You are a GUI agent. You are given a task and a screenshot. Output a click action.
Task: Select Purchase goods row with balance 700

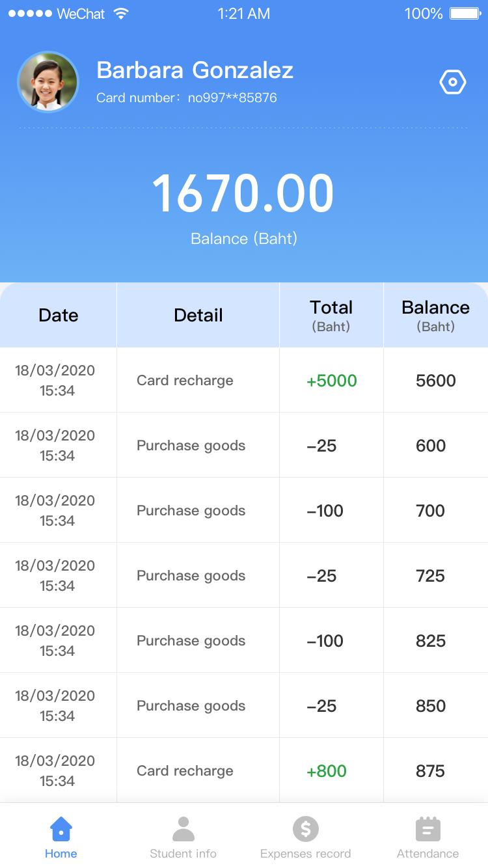tap(244, 510)
